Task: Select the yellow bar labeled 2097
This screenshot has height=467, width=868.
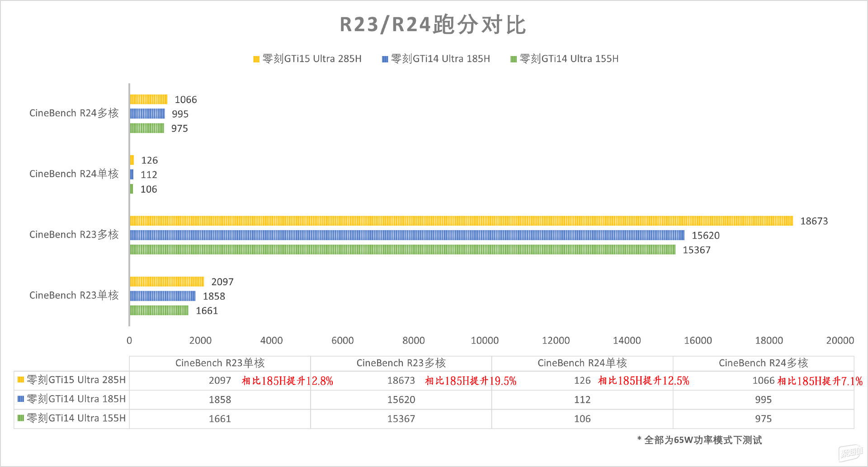Action: (x=167, y=282)
